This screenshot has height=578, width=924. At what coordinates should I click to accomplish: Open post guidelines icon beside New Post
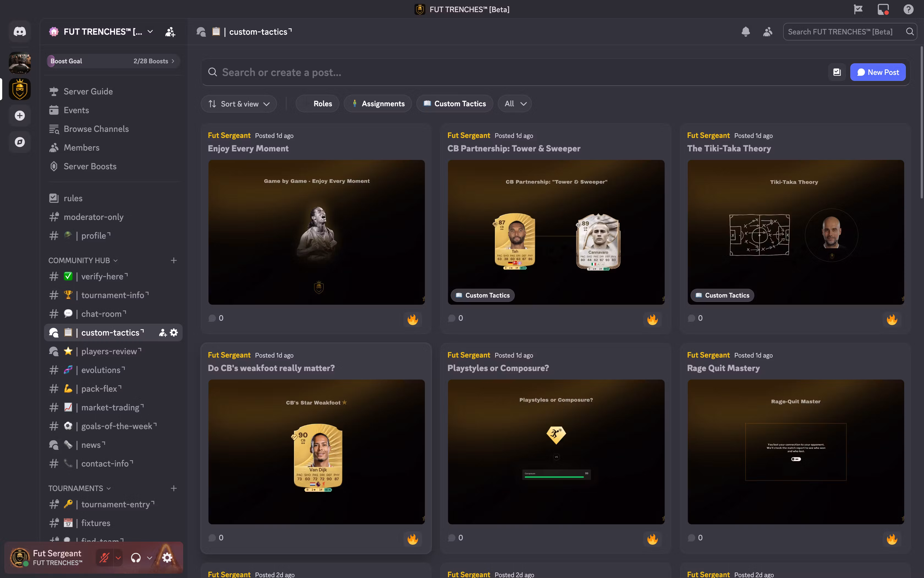pos(837,72)
